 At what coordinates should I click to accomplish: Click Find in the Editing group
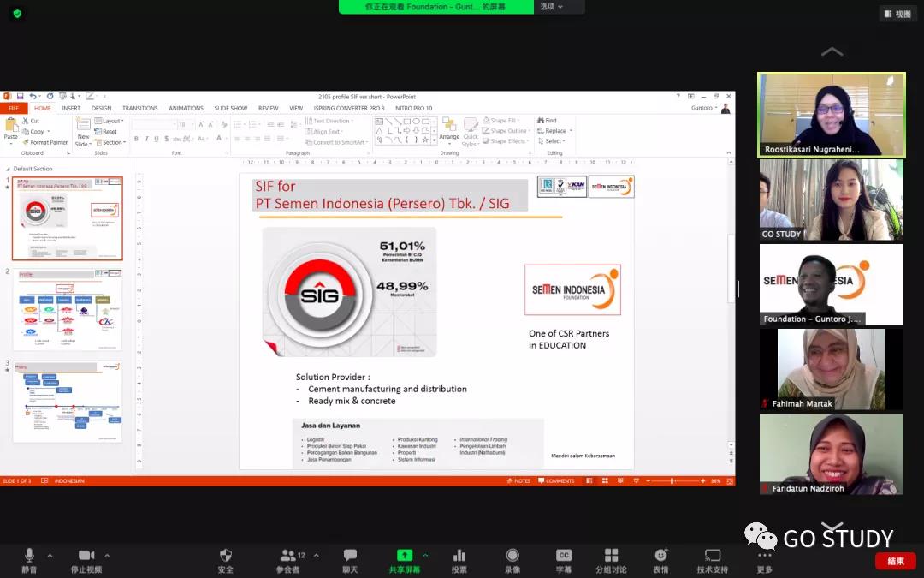point(547,121)
